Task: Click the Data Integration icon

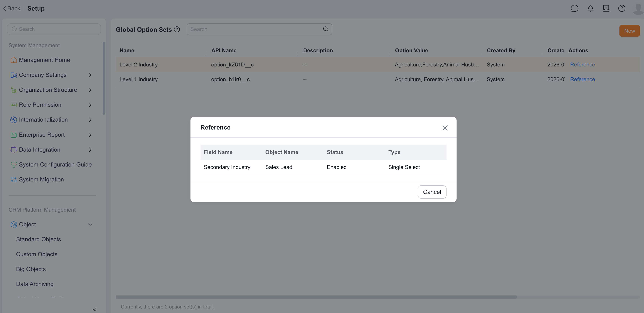Action: coord(13,150)
